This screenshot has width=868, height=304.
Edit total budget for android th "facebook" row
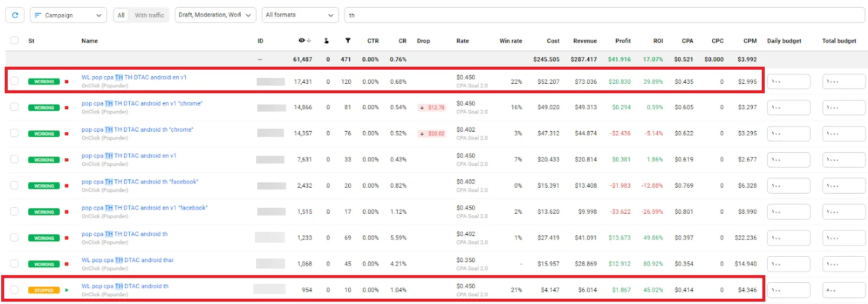tap(844, 185)
